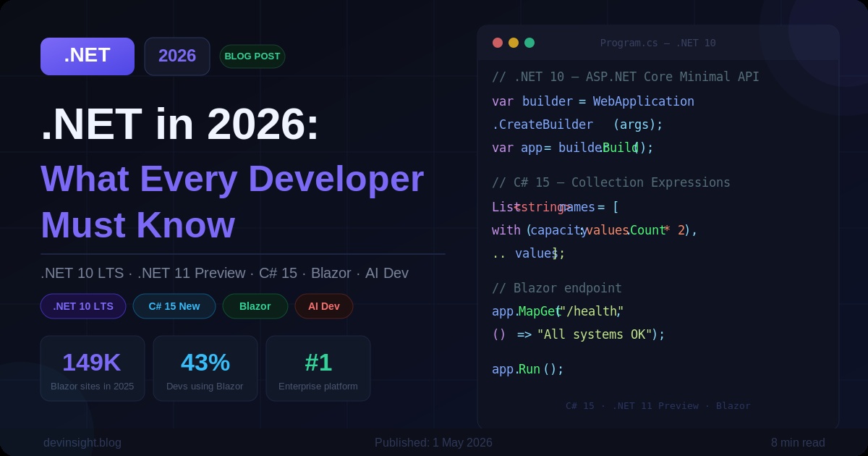Viewport: 868px width, 456px height.
Task: Click the red window dot in code panel
Action: pyautogui.click(x=498, y=43)
